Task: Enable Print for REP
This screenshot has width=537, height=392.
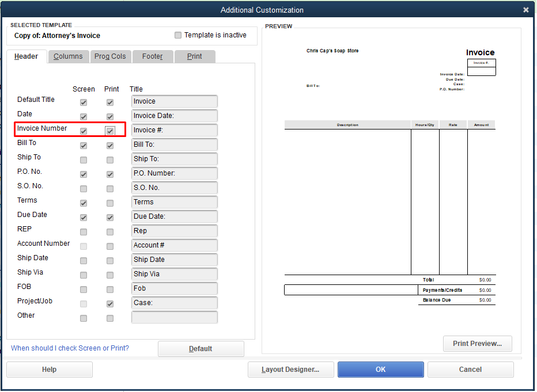Action: (x=110, y=231)
